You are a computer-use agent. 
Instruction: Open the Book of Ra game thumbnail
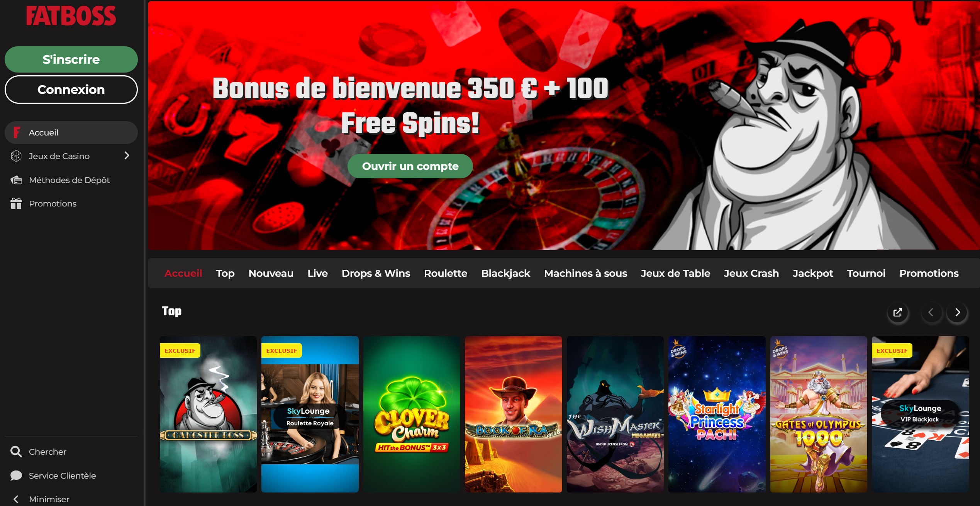513,414
